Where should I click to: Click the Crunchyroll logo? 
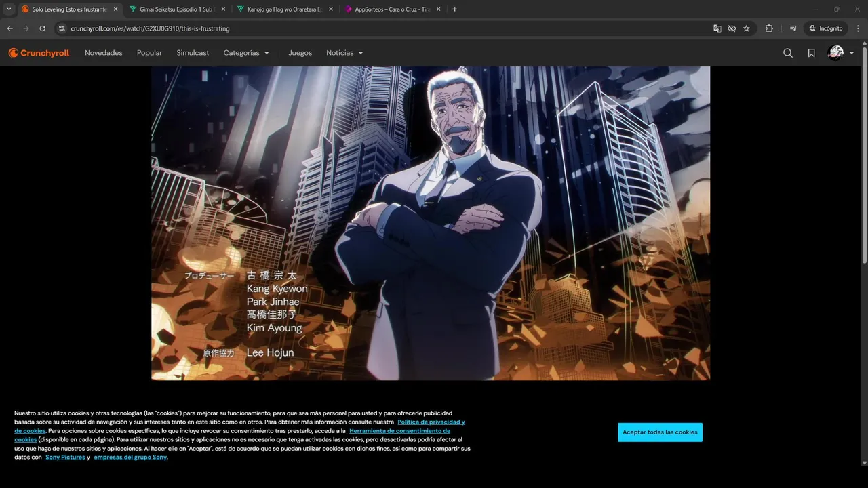point(39,53)
